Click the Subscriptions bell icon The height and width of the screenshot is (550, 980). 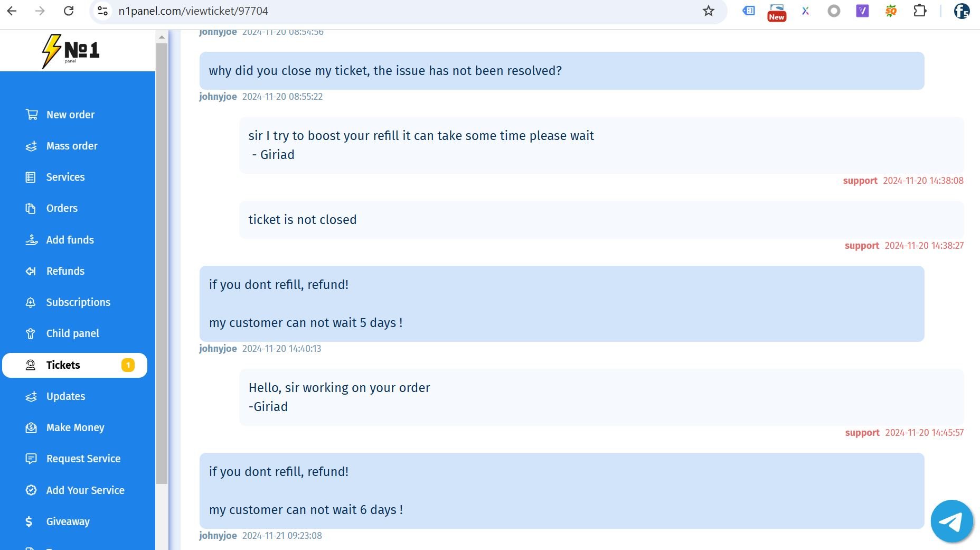[x=31, y=302]
